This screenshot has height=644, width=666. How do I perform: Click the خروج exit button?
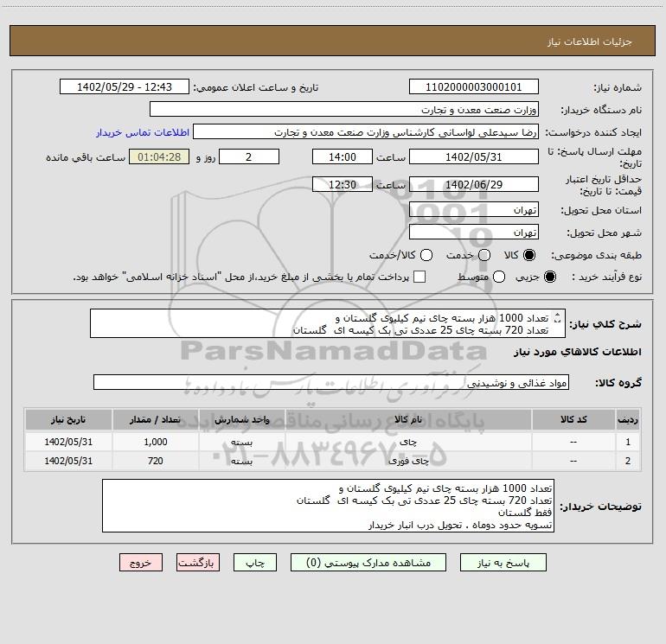point(141,563)
